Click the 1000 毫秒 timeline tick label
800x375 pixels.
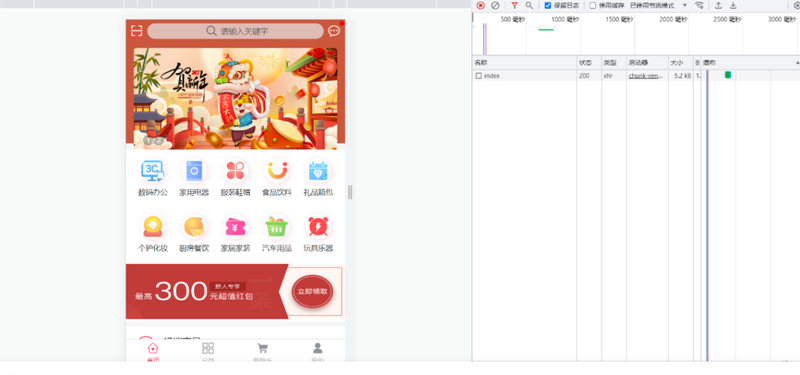coord(565,19)
